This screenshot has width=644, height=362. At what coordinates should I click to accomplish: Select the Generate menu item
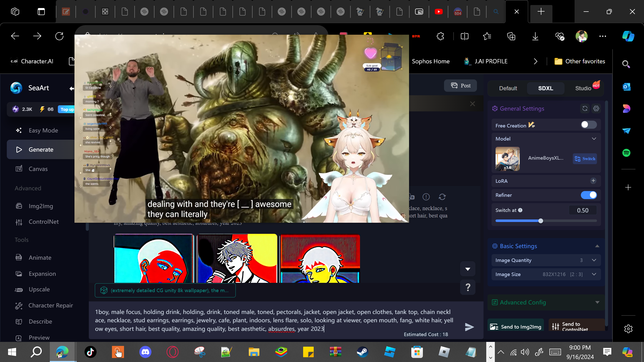point(41,150)
